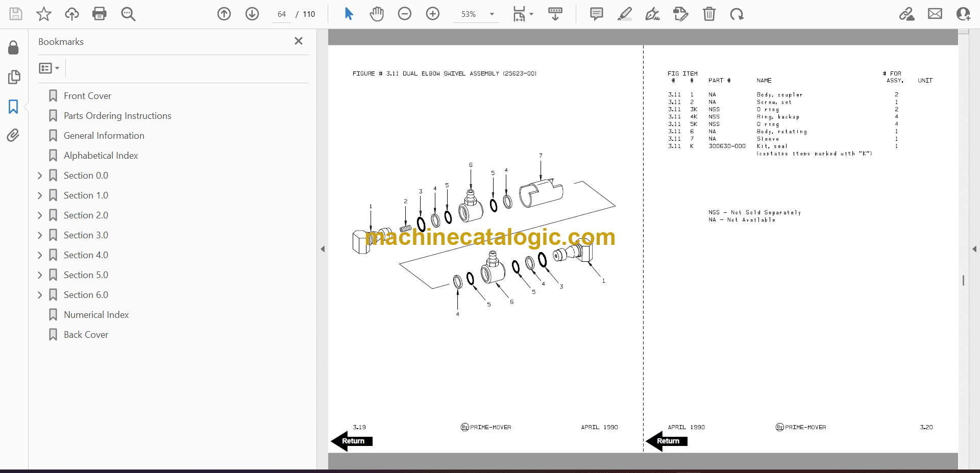Select the Section 6.0 bookmark label

point(86,295)
